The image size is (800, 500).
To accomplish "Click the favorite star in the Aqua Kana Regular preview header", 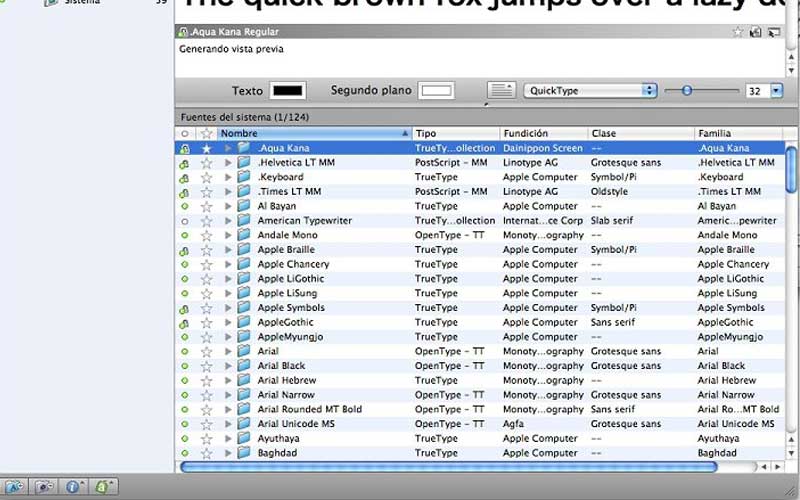I will pyautogui.click(x=737, y=32).
